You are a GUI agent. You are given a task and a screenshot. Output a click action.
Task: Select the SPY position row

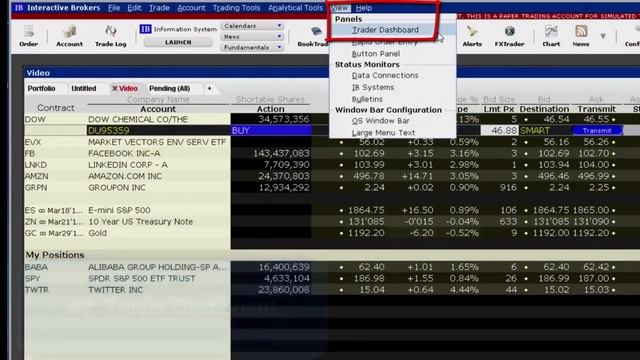[32, 278]
